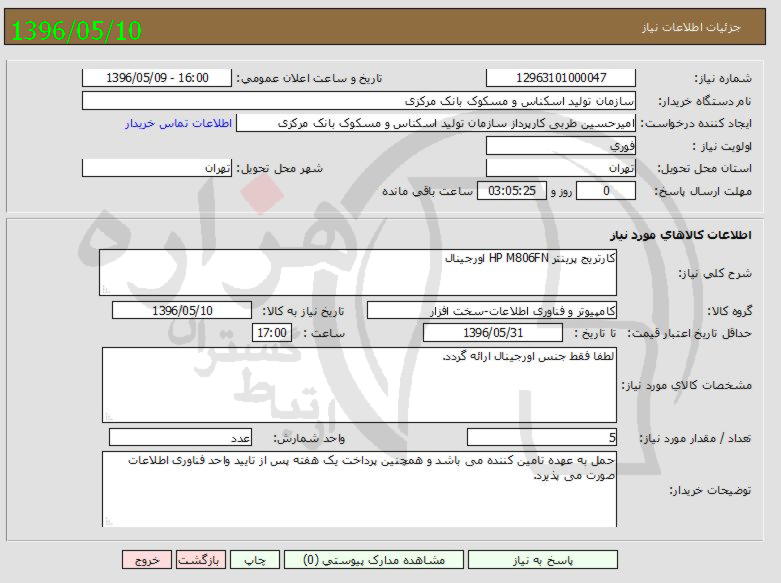This screenshot has width=781, height=583.
Task: Open 'مشاهده مدارک پیوستی (0)' attachments
Action: click(373, 561)
